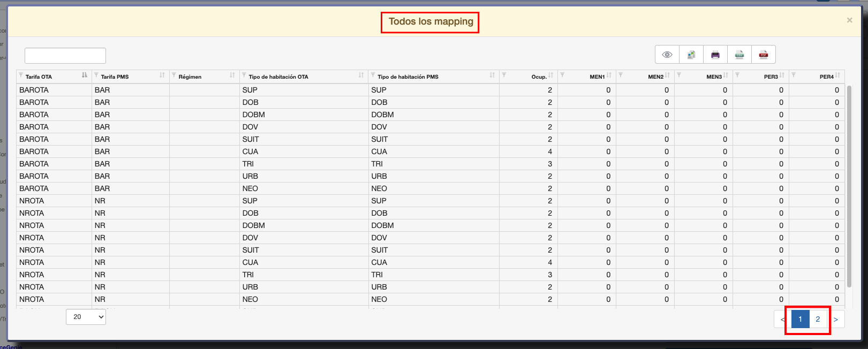Image resolution: width=868 pixels, height=349 pixels.
Task: Click the eye column visibility button
Action: (x=667, y=55)
